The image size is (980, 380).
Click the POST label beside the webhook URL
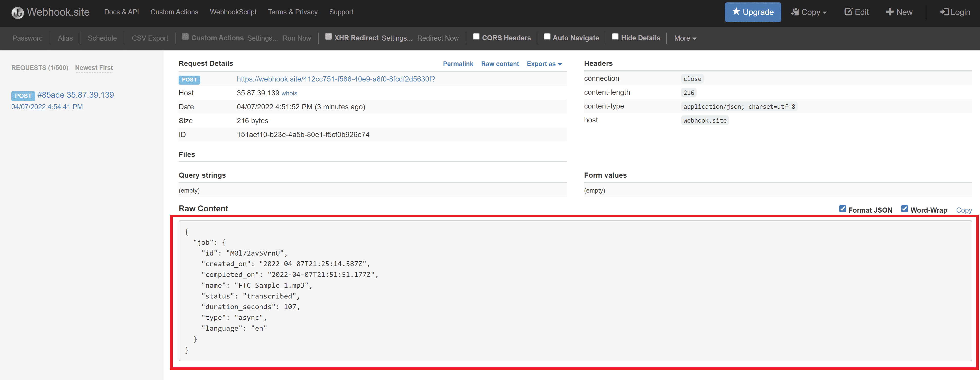click(189, 80)
